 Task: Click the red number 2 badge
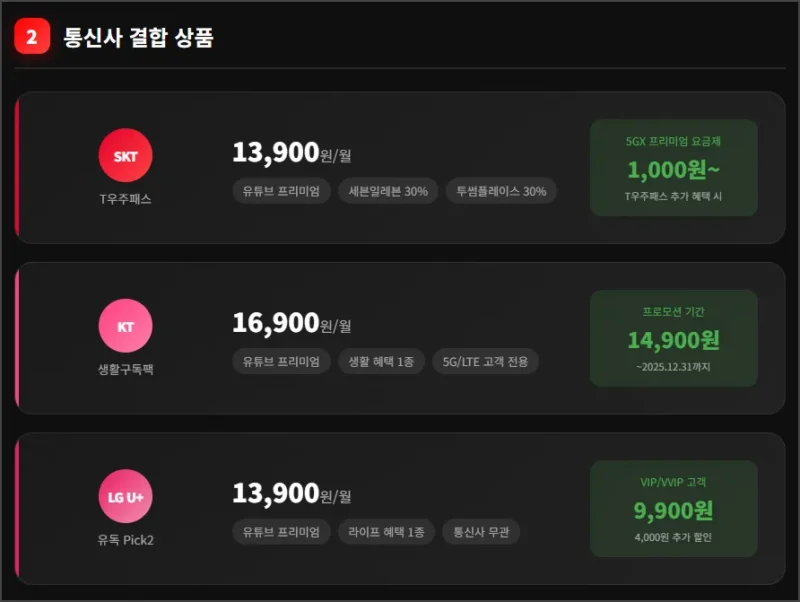tap(32, 38)
